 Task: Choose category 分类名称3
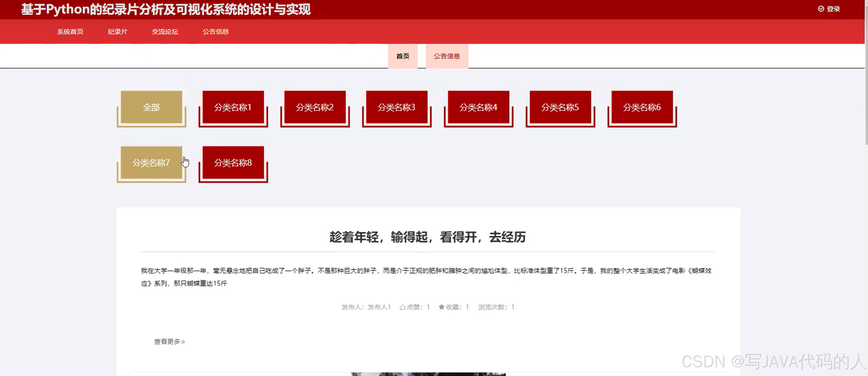[397, 107]
